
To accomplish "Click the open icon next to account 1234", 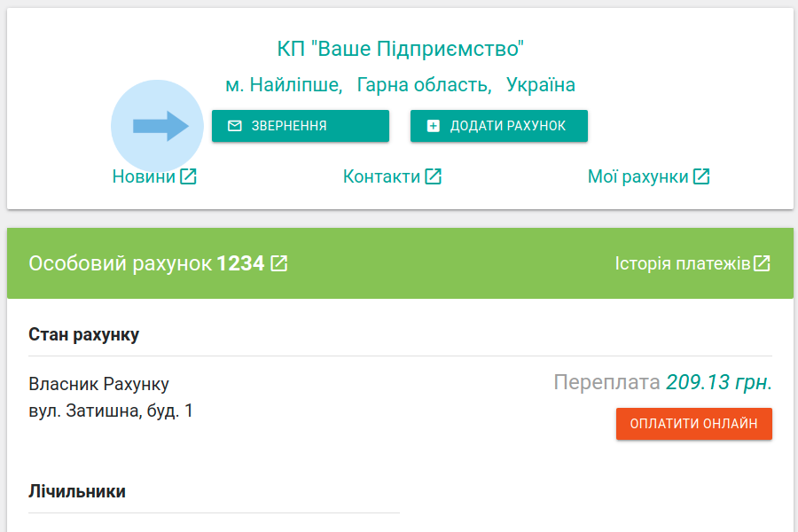I will (279, 263).
